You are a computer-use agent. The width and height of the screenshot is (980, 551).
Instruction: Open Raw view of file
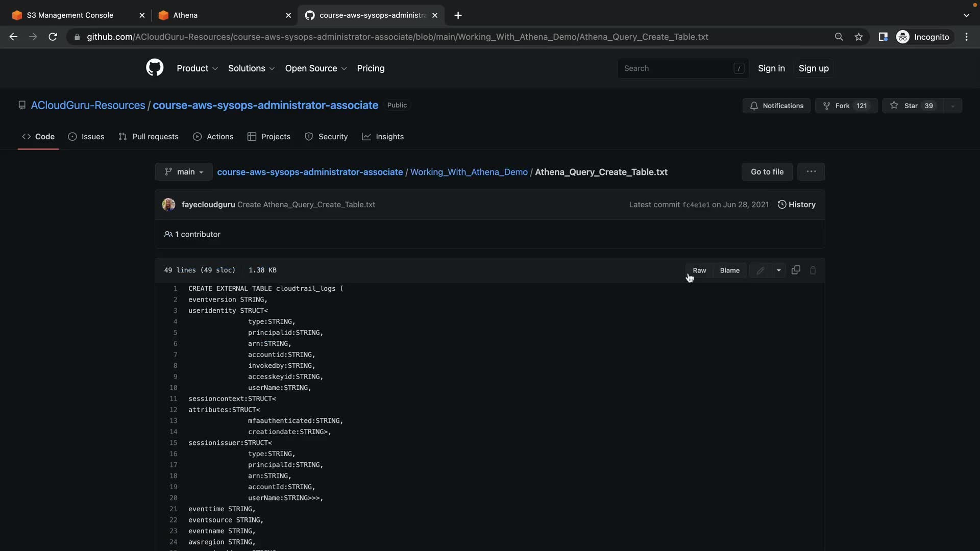point(699,270)
